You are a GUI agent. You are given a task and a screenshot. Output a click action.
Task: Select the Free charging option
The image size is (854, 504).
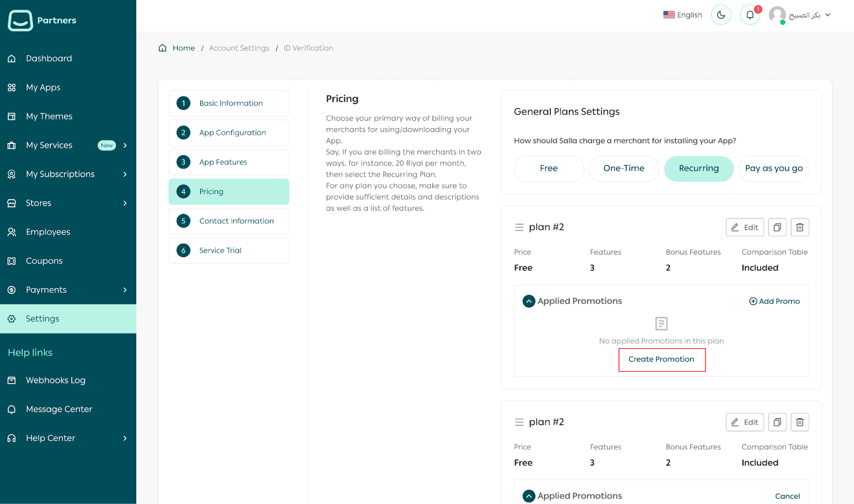[x=548, y=169]
